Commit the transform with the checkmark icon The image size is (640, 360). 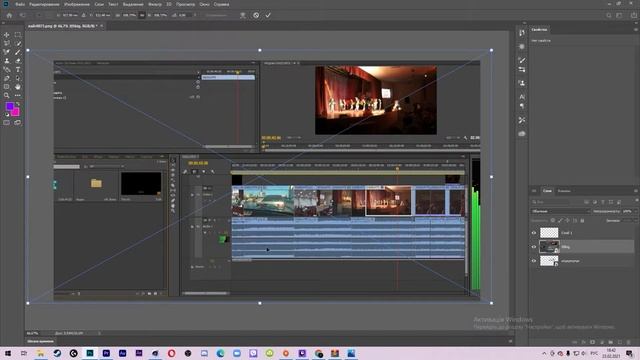click(x=268, y=15)
